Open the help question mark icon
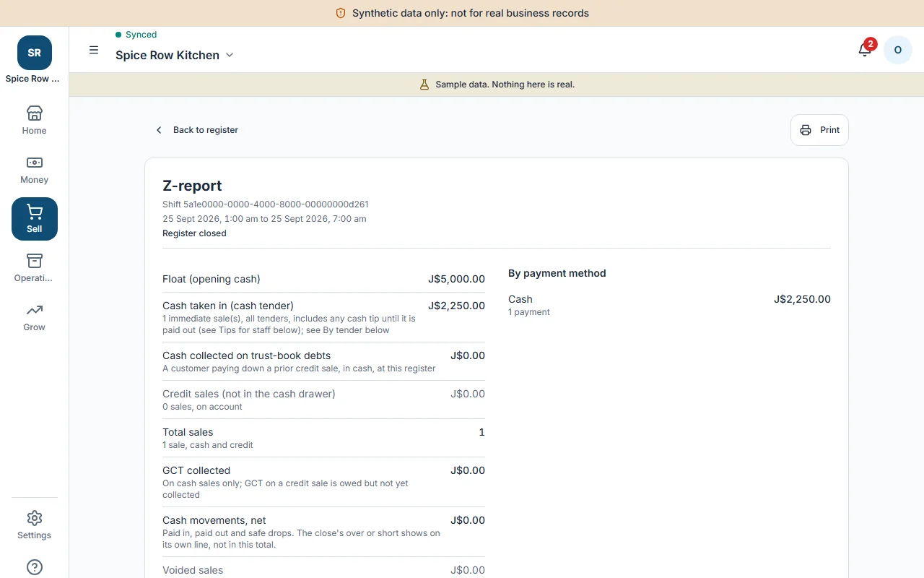The height and width of the screenshot is (578, 924). tap(34, 567)
